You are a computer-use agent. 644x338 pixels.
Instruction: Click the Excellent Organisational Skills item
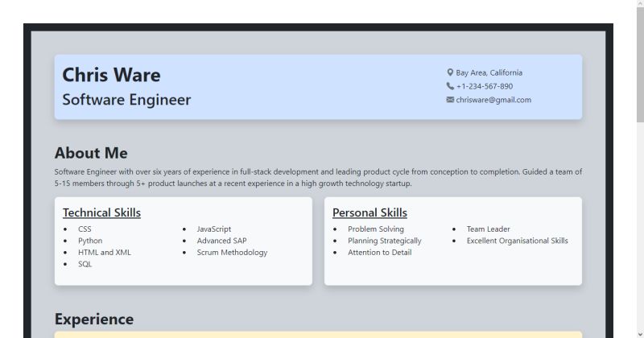coord(518,241)
